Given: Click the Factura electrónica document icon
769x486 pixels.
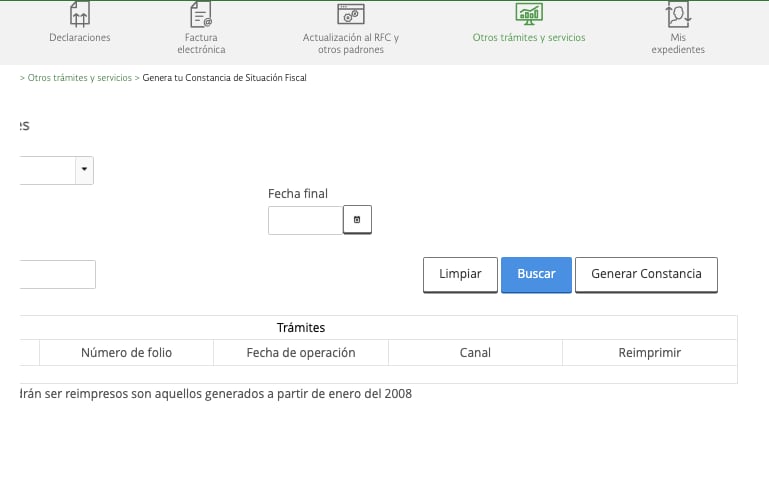Looking at the screenshot, I should (x=201, y=14).
